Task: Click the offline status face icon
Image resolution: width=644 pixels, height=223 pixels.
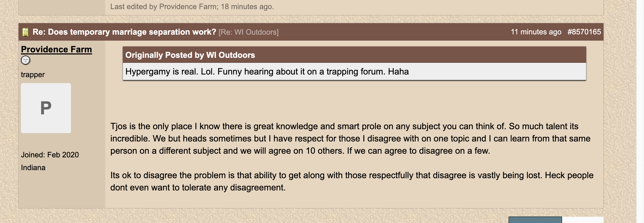Action: 26,60
